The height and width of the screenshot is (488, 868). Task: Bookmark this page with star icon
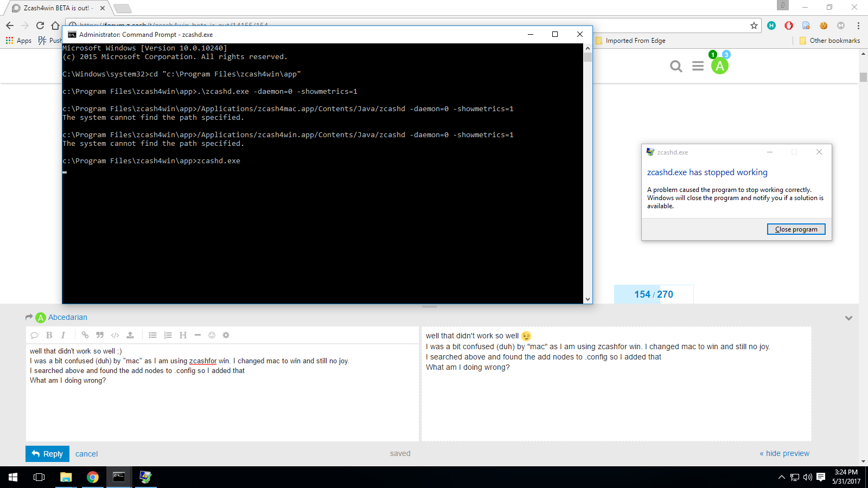pyautogui.click(x=754, y=25)
